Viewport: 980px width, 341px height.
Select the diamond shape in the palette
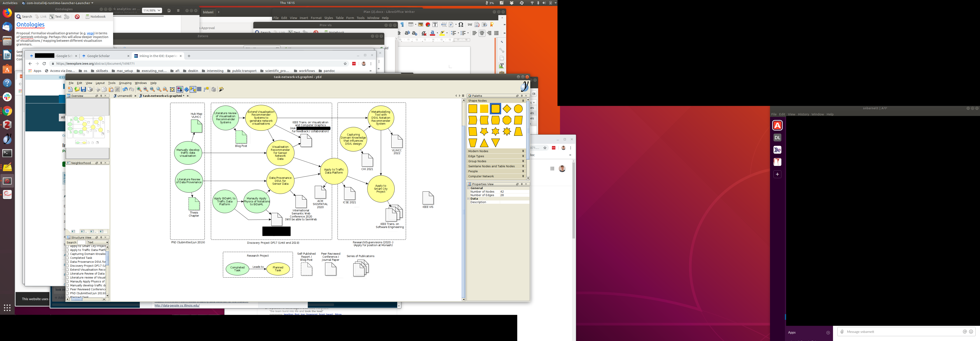[x=507, y=109]
